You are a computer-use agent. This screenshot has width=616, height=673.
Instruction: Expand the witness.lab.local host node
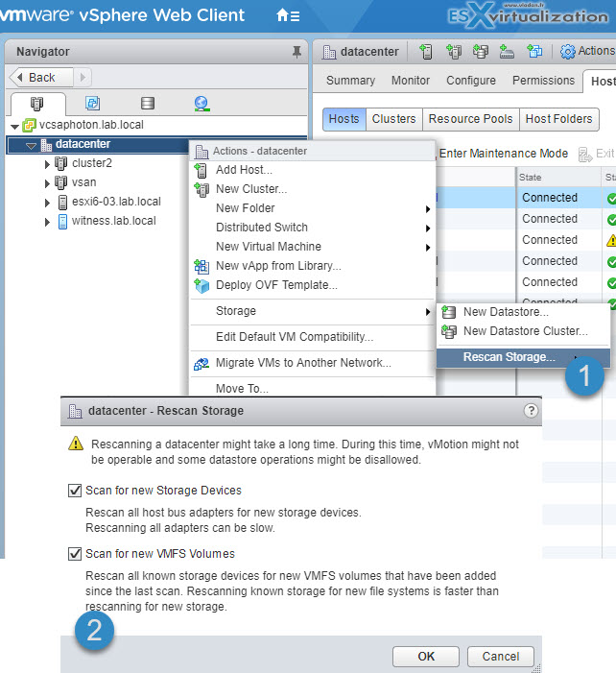47,221
